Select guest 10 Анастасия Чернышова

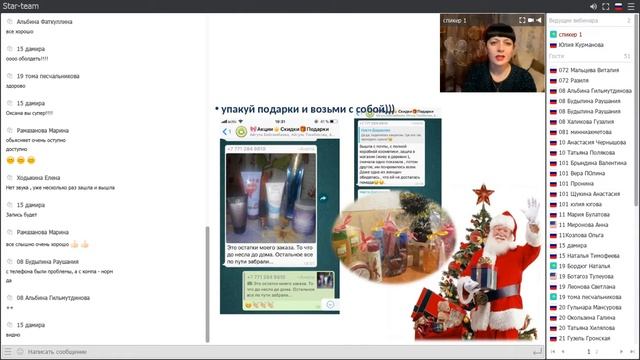coord(592,142)
